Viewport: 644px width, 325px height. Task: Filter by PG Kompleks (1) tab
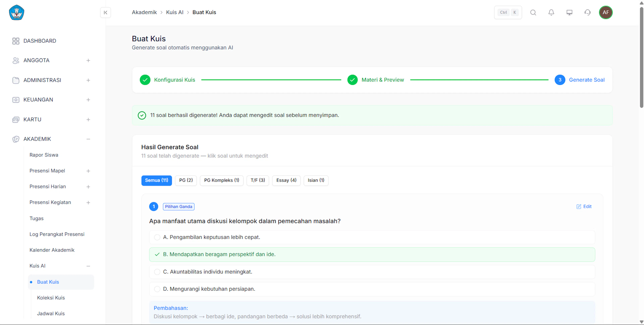[222, 180]
